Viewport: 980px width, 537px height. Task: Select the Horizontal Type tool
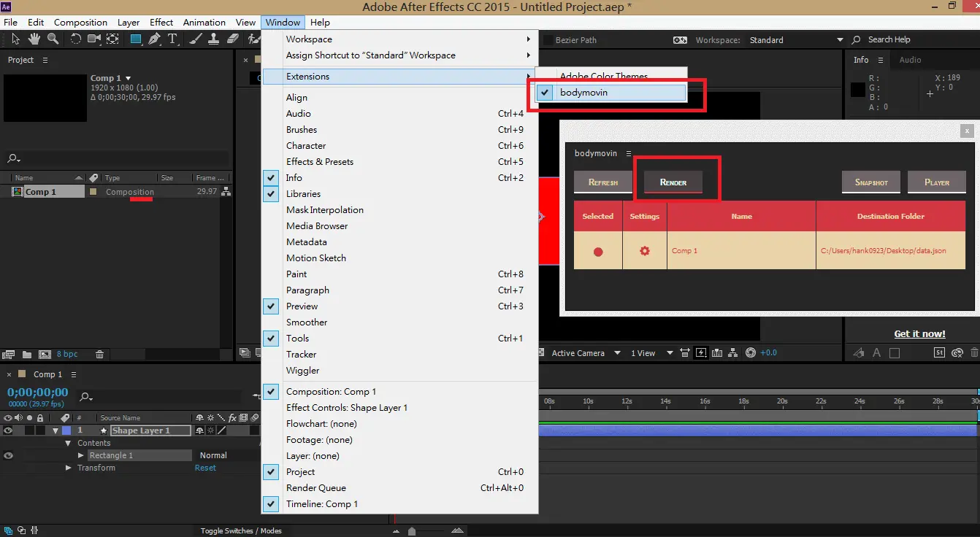coord(173,39)
